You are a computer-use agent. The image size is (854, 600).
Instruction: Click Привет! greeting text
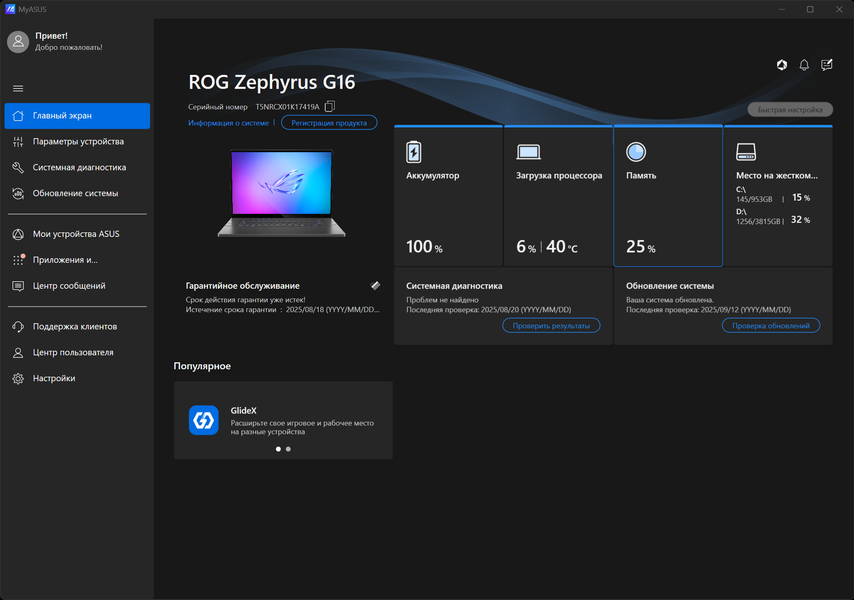(51, 36)
